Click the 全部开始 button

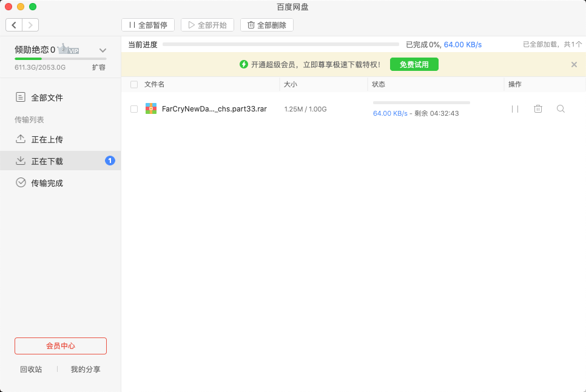207,25
